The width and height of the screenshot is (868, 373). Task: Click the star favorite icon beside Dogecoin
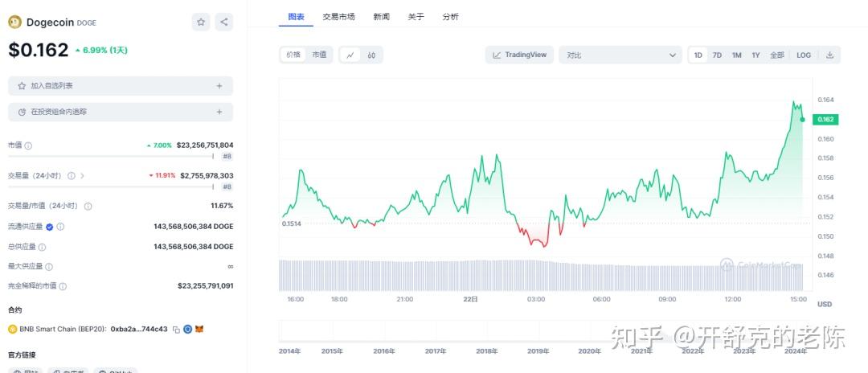(201, 23)
